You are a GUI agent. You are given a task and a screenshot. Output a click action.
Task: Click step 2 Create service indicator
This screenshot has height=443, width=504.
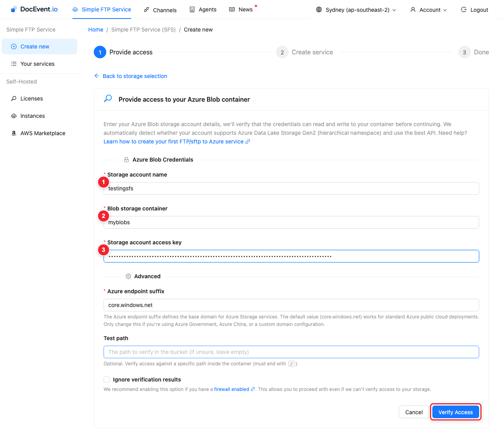click(x=304, y=52)
